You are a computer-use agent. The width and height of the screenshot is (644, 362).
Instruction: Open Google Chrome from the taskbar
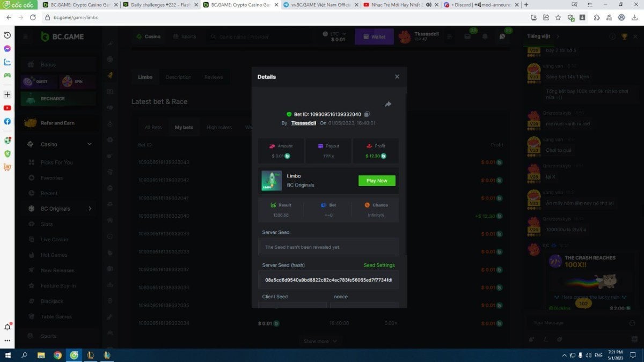tap(57, 355)
